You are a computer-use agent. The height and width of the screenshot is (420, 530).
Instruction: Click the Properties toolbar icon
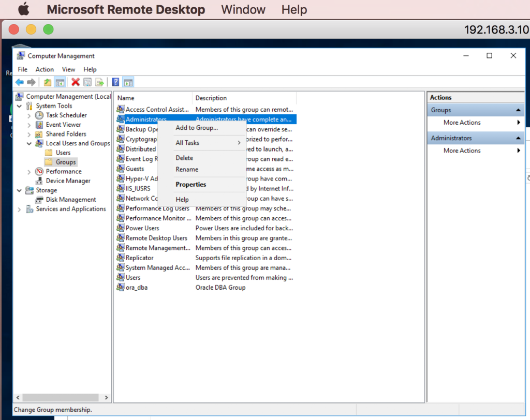tap(87, 82)
